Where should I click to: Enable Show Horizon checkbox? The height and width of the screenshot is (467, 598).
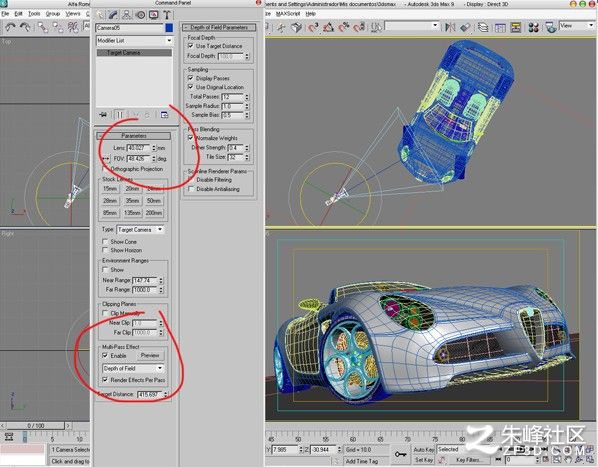105,250
